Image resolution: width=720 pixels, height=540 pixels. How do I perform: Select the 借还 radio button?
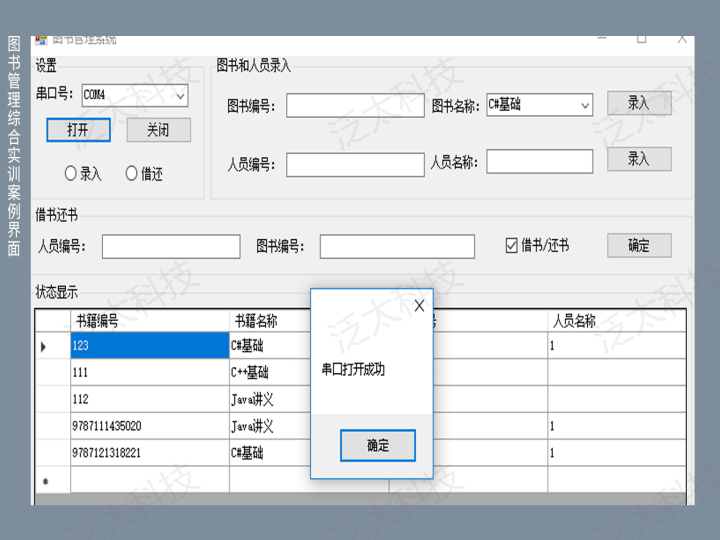(132, 173)
